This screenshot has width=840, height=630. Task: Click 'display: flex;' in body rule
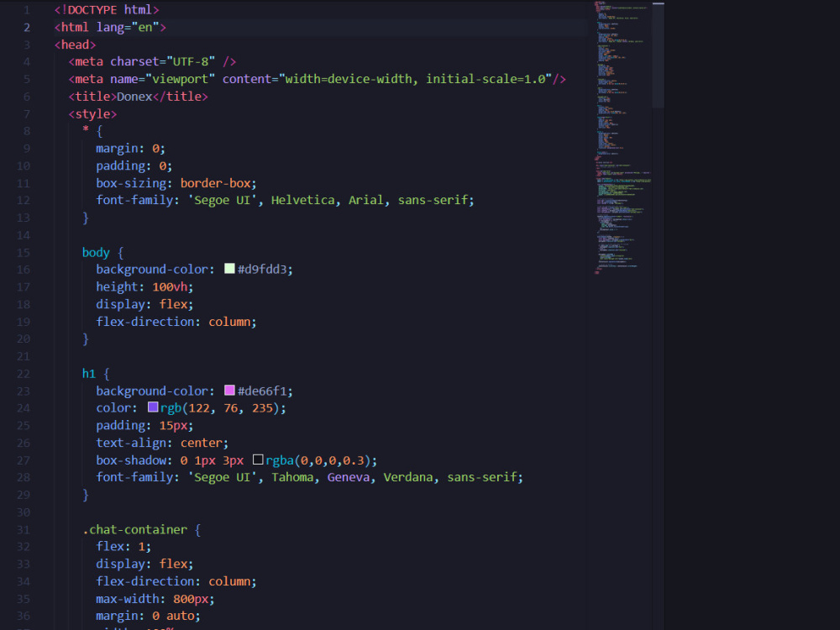coord(144,304)
